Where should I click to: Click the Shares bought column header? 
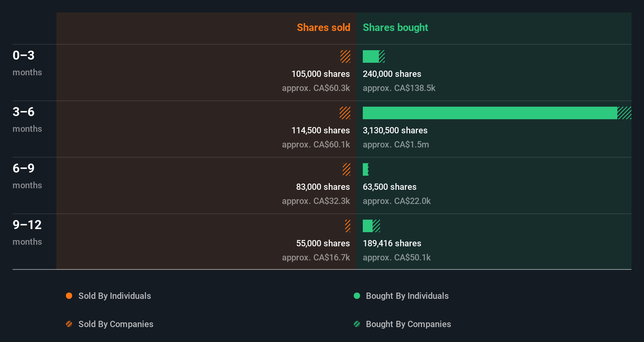tap(395, 27)
